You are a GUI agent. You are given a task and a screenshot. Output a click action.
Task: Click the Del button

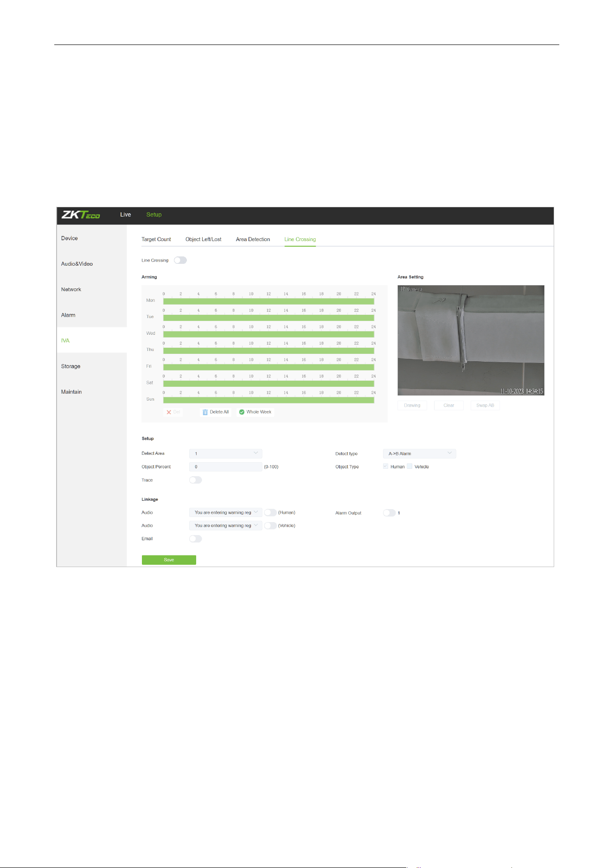click(x=173, y=412)
